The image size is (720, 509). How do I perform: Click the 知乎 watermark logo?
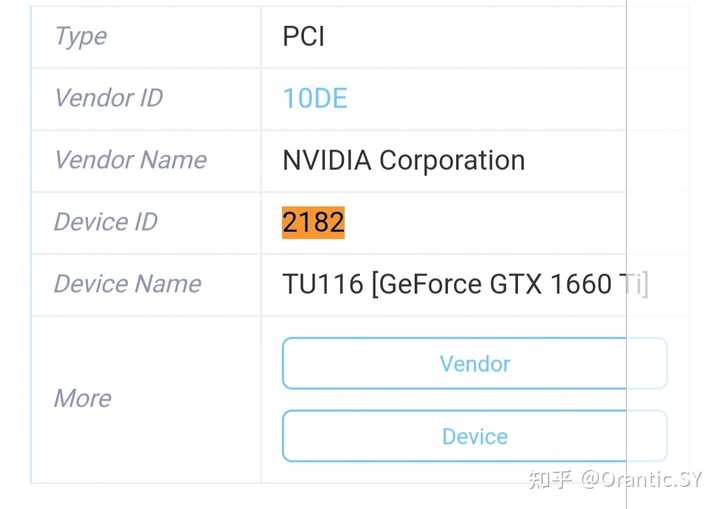click(x=550, y=480)
